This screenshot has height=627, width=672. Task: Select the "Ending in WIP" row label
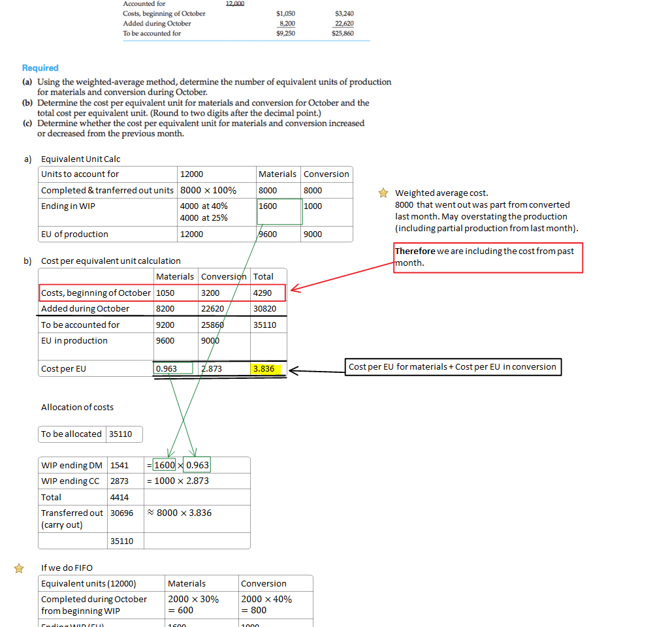[68, 206]
